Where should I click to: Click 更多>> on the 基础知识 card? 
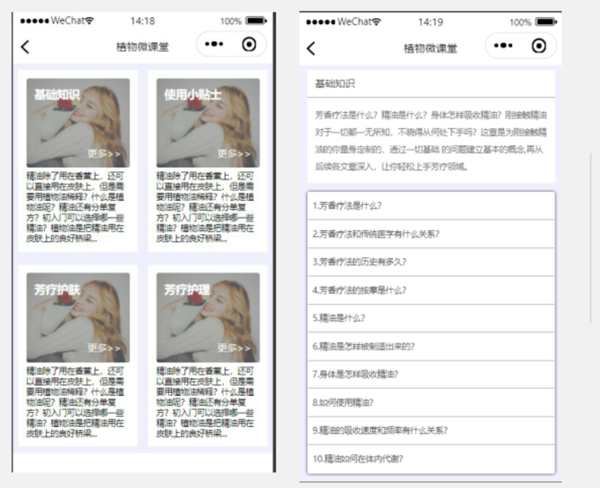click(104, 153)
